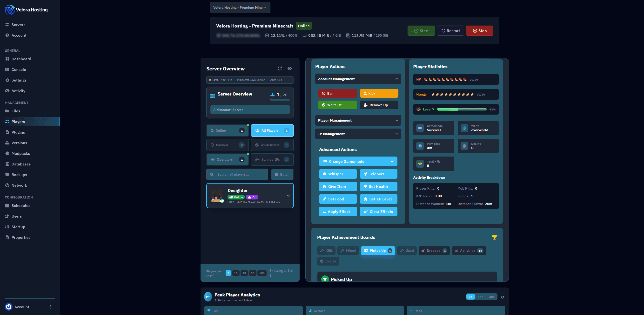Select the Banned IPs filter
Screen dimensions: 644x315
272,159
